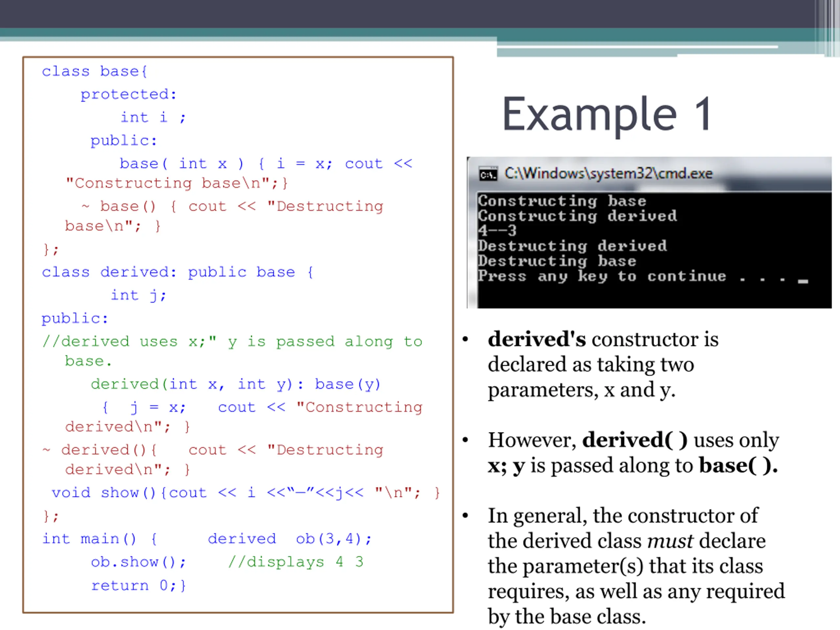Image resolution: width=840 pixels, height=630 pixels.
Task: Click the 'return 0;}' code line
Action: (138, 585)
